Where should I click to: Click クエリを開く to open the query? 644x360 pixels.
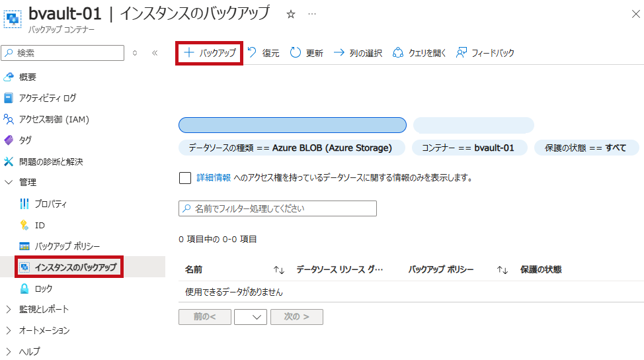[419, 53]
